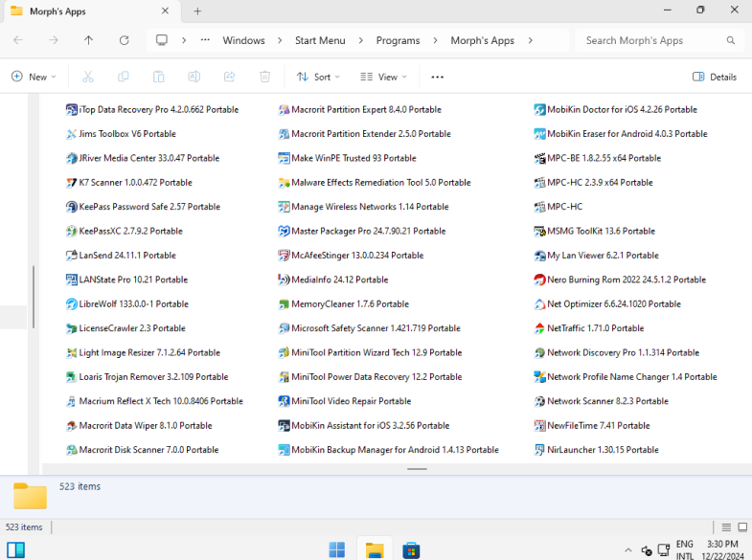Open File Explorer from the taskbar

374,549
